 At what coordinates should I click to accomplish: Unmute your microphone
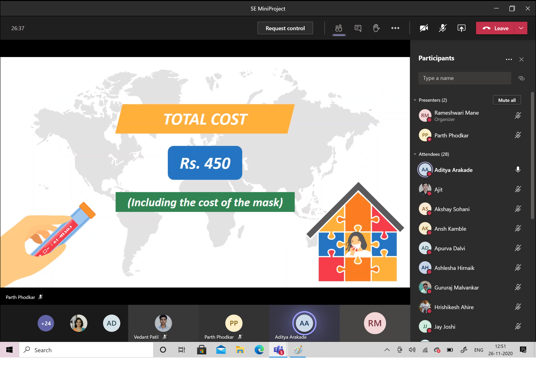(x=443, y=28)
